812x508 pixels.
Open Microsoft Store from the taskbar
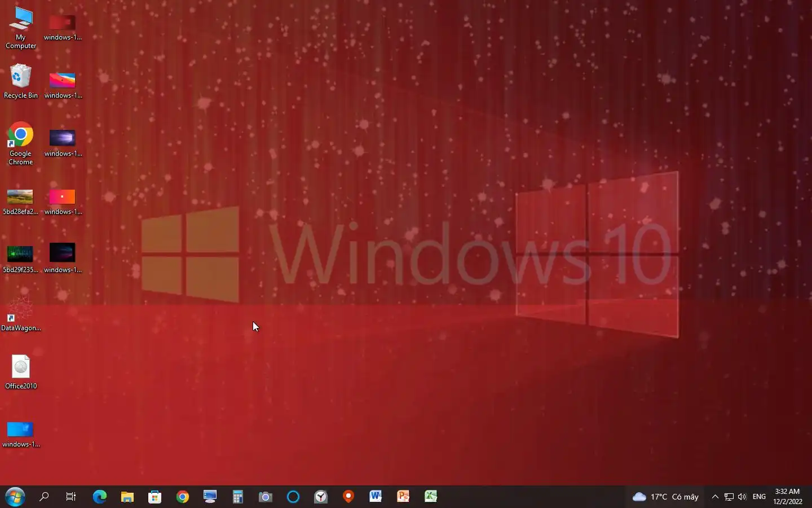tap(155, 497)
